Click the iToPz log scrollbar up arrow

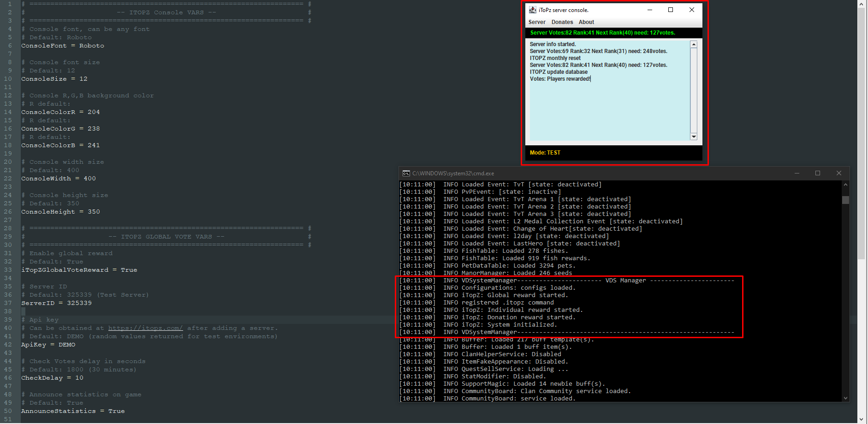694,44
